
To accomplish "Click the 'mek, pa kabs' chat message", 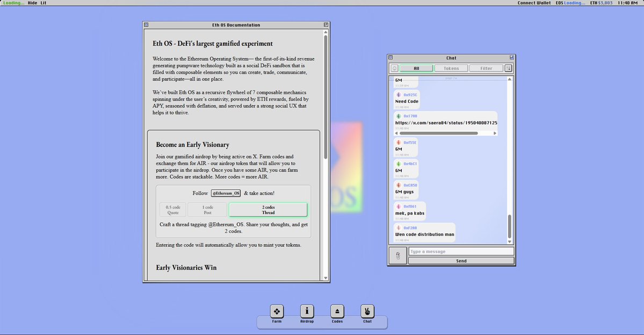I will 409,213.
